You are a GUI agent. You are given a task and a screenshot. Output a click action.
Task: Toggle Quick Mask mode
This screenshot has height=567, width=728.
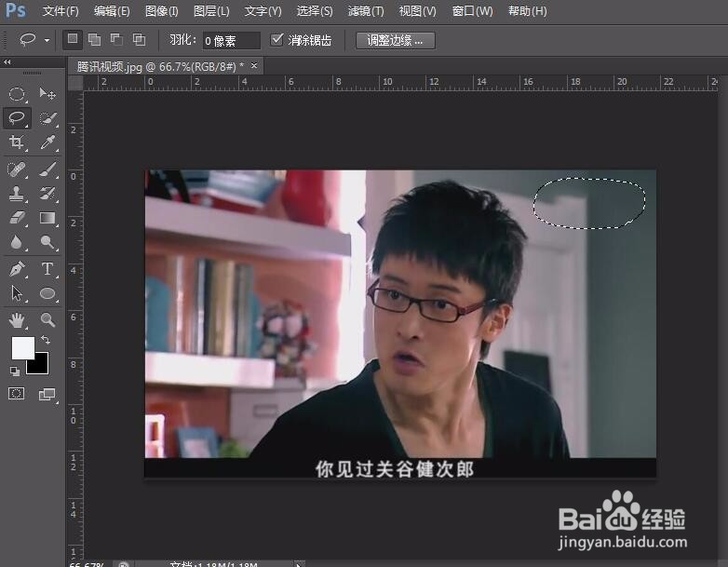click(x=16, y=394)
